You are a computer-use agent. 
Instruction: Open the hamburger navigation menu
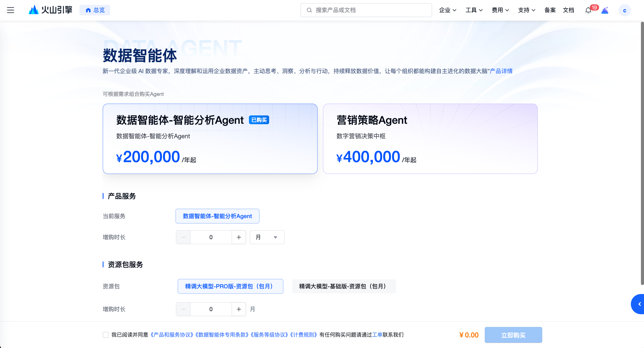point(11,10)
